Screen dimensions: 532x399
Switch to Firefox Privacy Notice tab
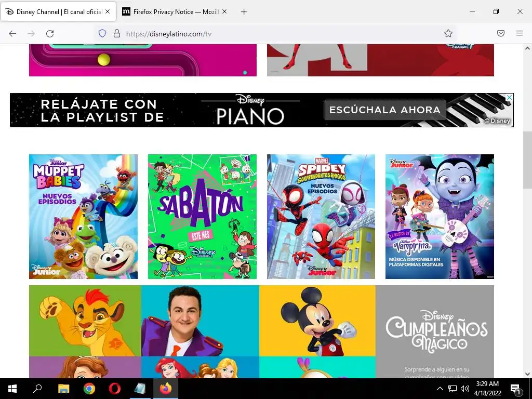point(175,11)
